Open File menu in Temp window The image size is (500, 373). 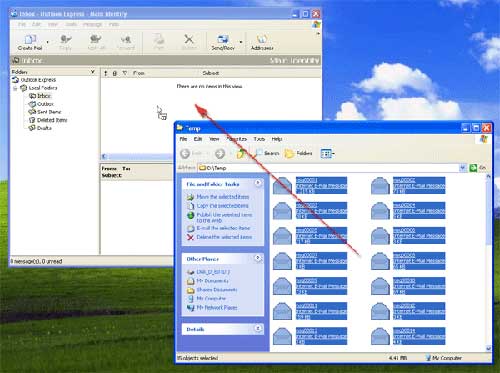(x=183, y=139)
